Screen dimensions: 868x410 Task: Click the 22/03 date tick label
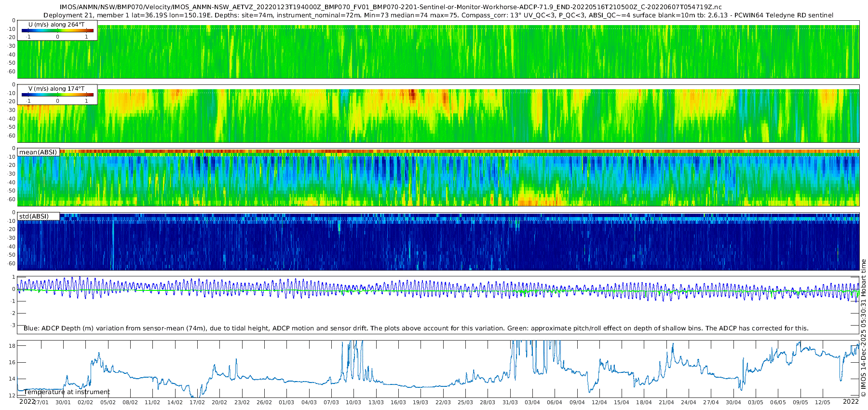coord(443,402)
